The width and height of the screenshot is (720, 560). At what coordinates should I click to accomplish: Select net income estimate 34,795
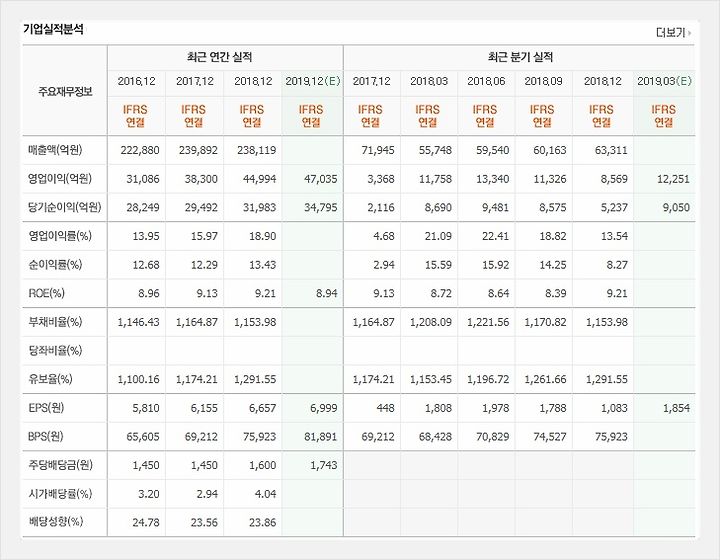[x=321, y=207]
